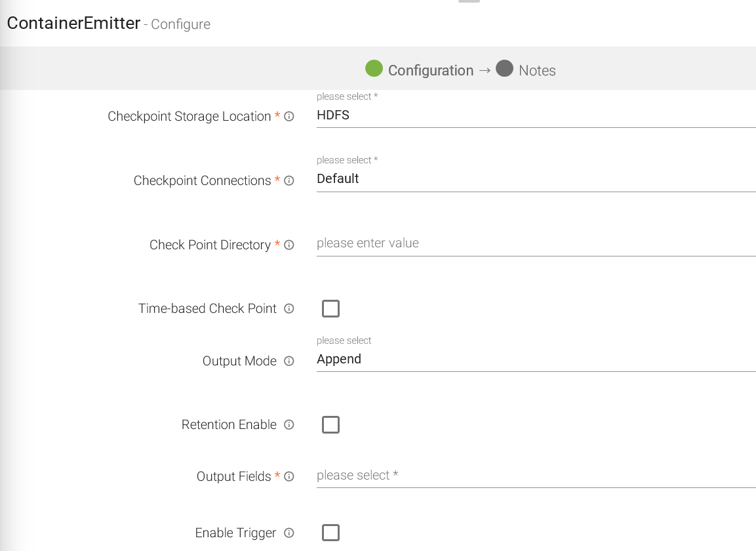The width and height of the screenshot is (756, 551).
Task: Enable the Time-based Check Point checkbox
Action: point(330,309)
